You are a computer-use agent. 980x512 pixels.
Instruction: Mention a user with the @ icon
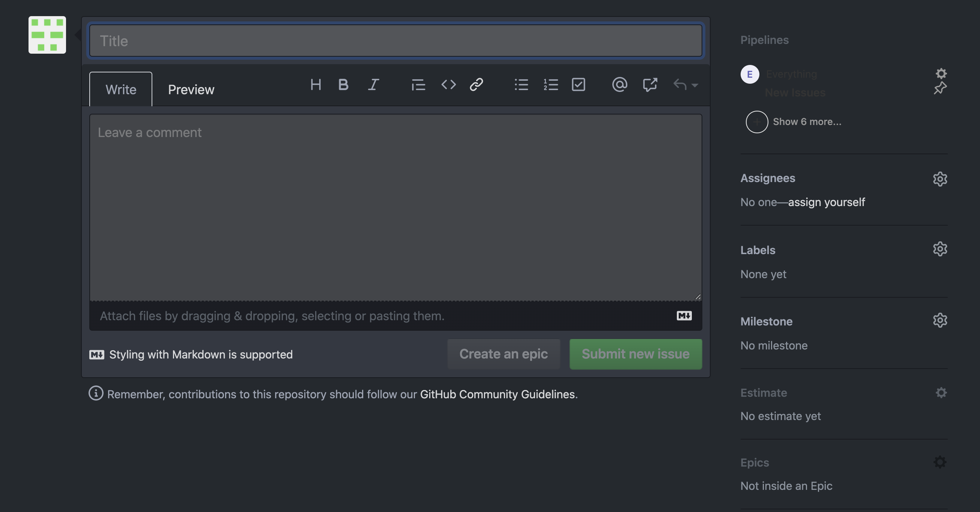point(619,84)
